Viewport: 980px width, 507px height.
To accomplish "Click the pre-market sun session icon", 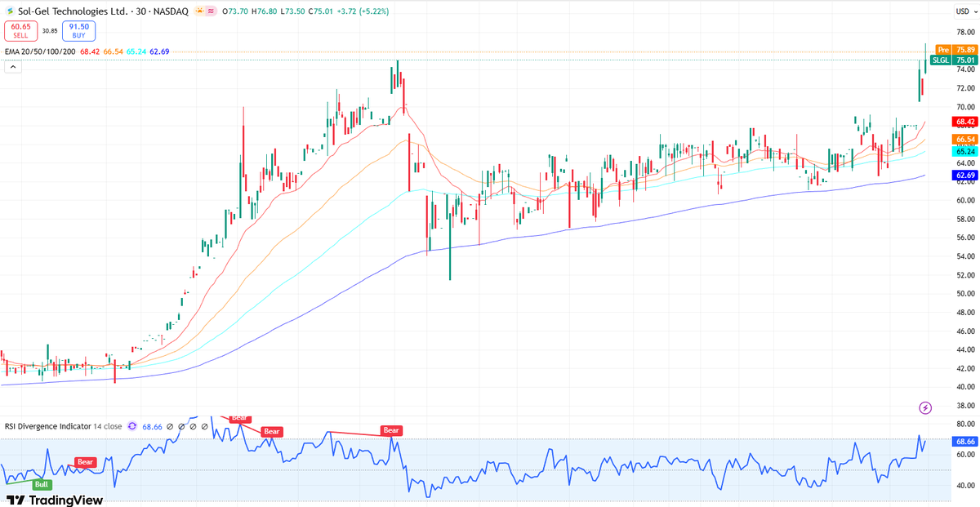I will click(198, 11).
